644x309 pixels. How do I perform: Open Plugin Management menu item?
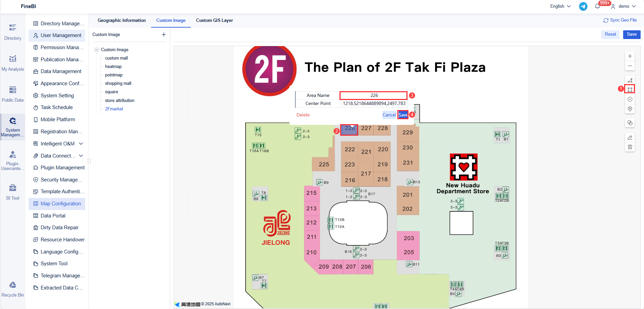(x=57, y=168)
